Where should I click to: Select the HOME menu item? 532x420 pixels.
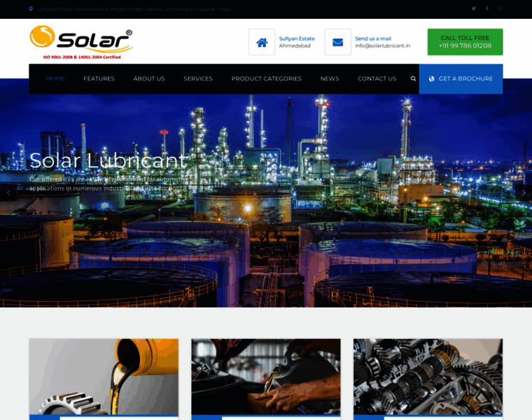pyautogui.click(x=55, y=78)
